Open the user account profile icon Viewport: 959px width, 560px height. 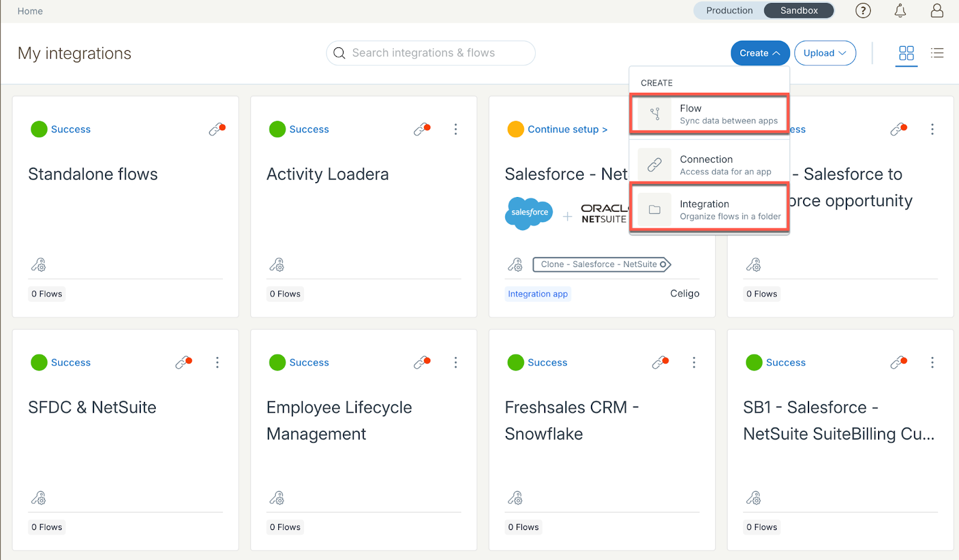click(x=937, y=10)
